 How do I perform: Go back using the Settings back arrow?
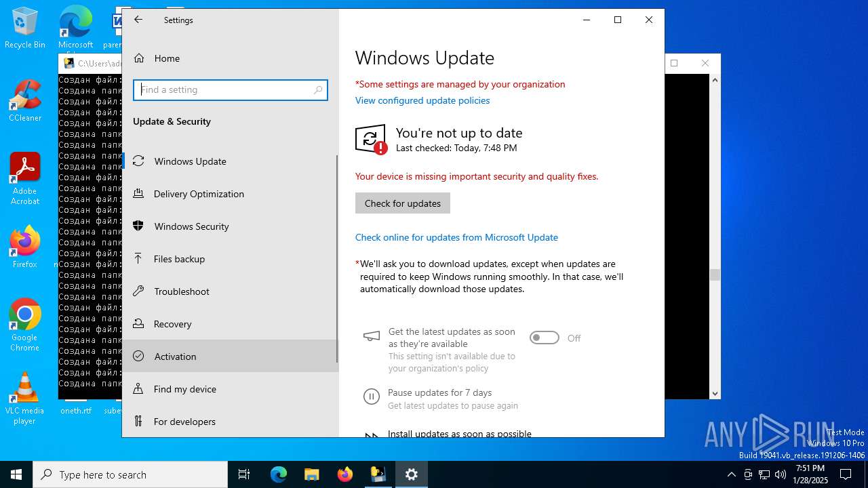(138, 20)
